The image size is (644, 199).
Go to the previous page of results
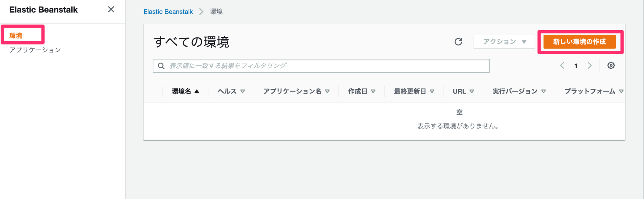pyautogui.click(x=562, y=65)
